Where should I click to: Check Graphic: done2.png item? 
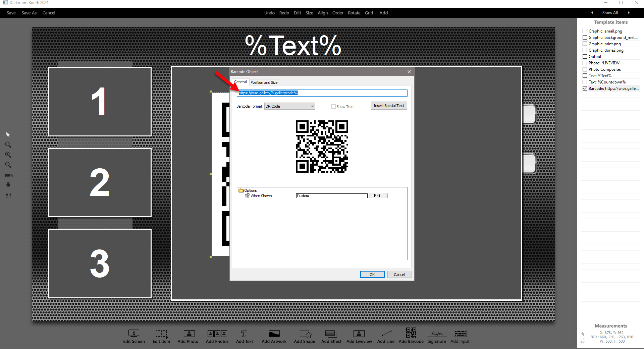coord(585,50)
